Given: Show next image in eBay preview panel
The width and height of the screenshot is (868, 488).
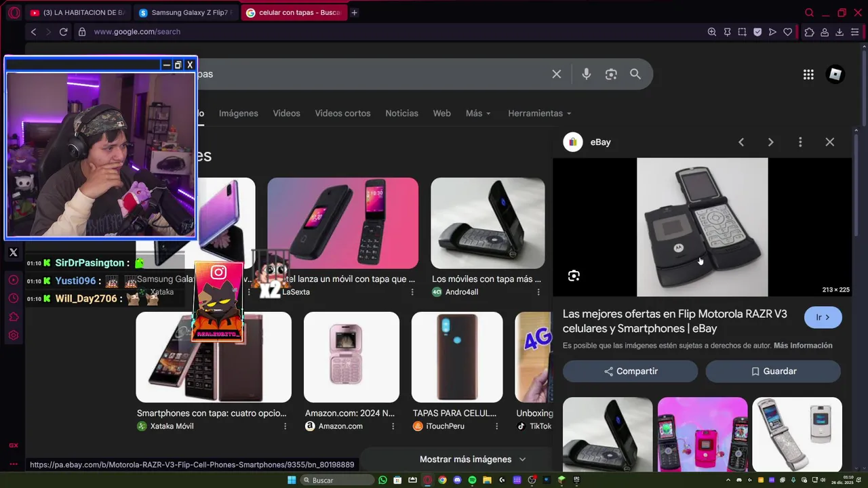Looking at the screenshot, I should tap(770, 142).
